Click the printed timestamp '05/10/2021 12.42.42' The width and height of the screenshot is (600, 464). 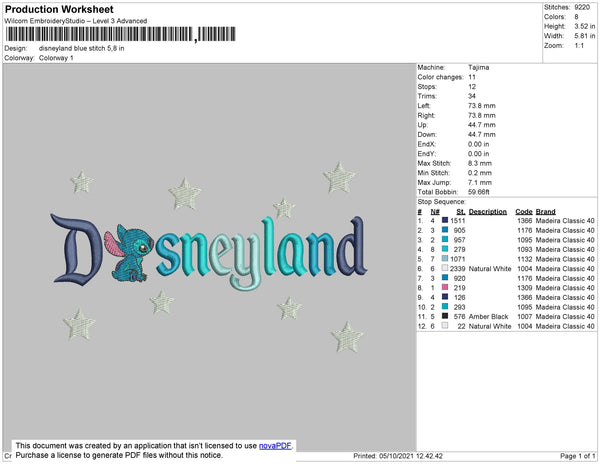tap(411, 456)
